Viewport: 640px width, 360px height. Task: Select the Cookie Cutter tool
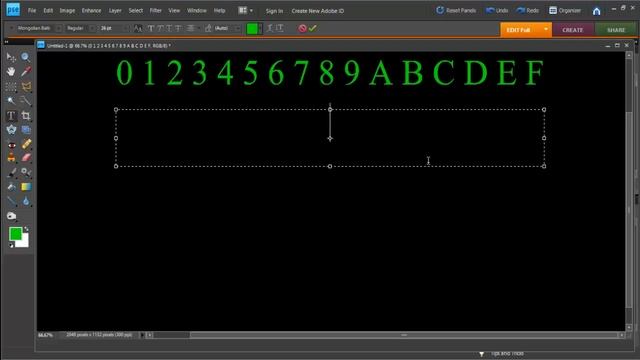pos(11,130)
